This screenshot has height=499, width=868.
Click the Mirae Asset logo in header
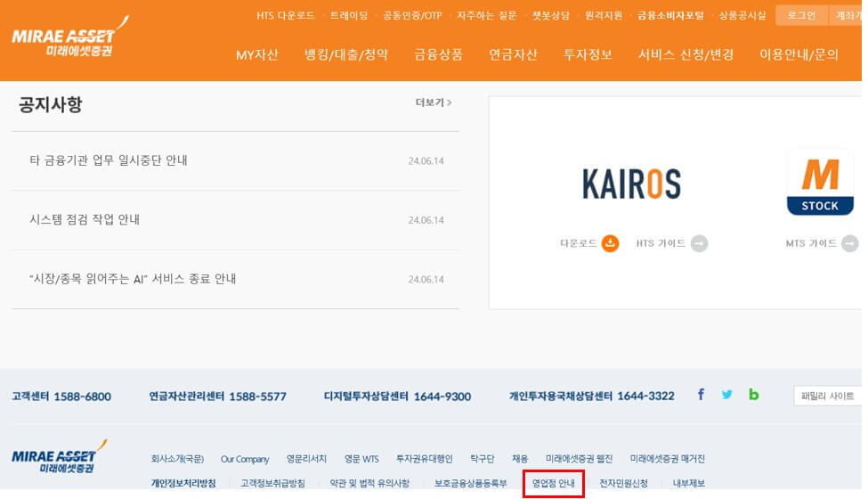point(69,37)
